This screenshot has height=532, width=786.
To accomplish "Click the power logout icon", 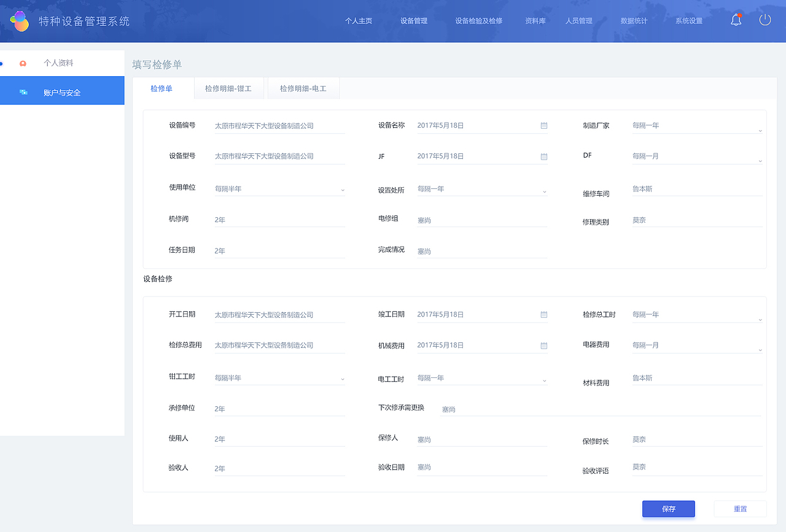I will tap(765, 19).
